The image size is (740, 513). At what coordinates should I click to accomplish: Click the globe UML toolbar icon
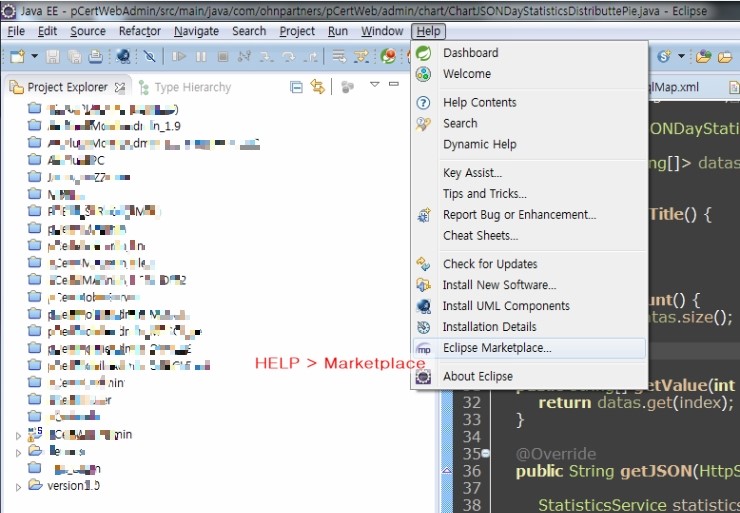pos(123,57)
